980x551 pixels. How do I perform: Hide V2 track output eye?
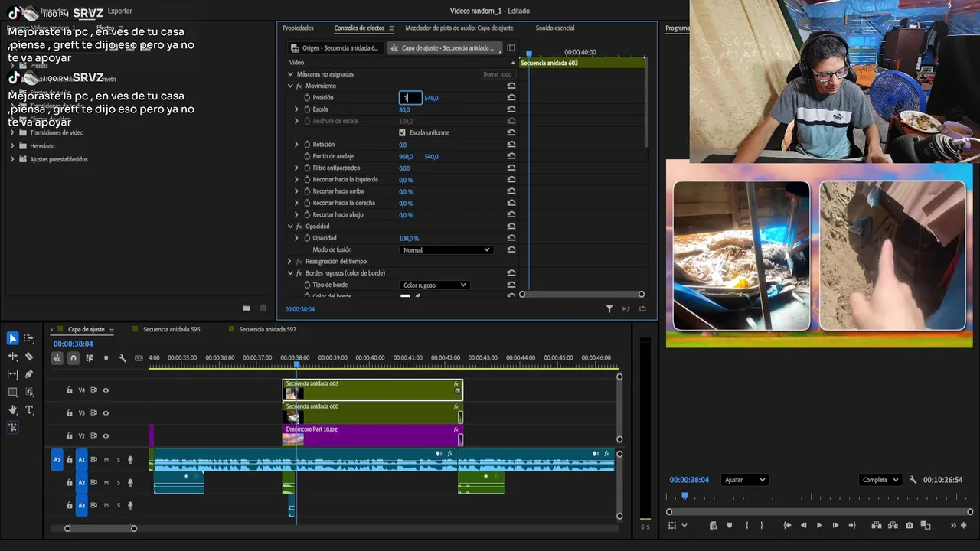pos(106,436)
